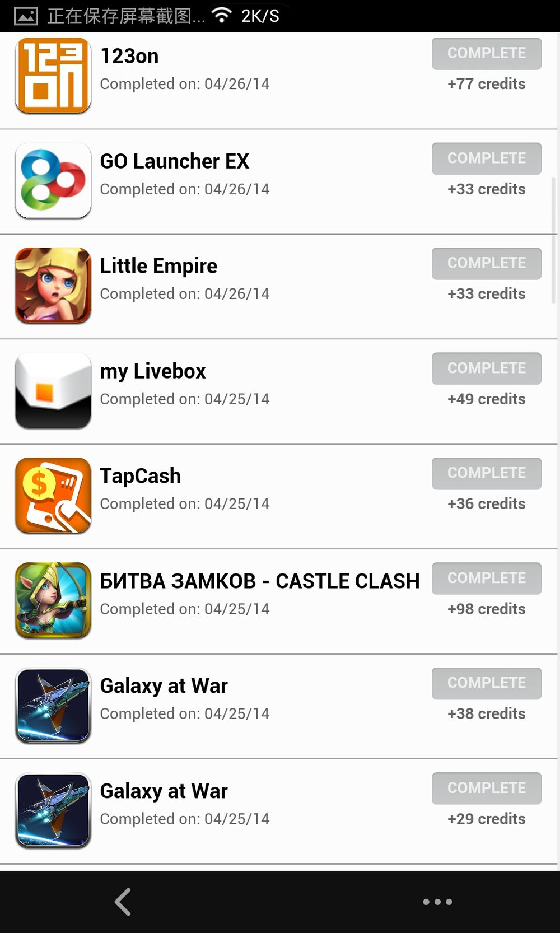This screenshot has height=933, width=560.
Task: Click the list scrollbar on right edge
Action: (x=554, y=241)
